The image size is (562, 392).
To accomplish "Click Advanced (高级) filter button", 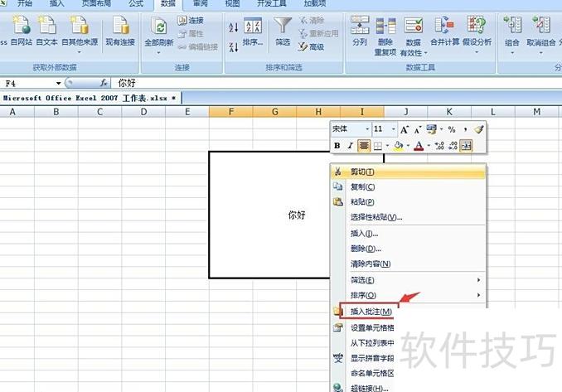I will 311,47.
